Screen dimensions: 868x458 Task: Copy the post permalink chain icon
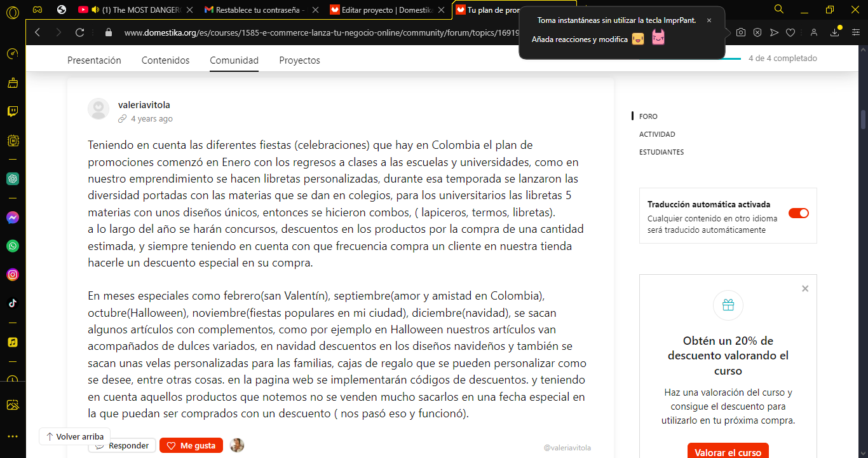pos(123,119)
